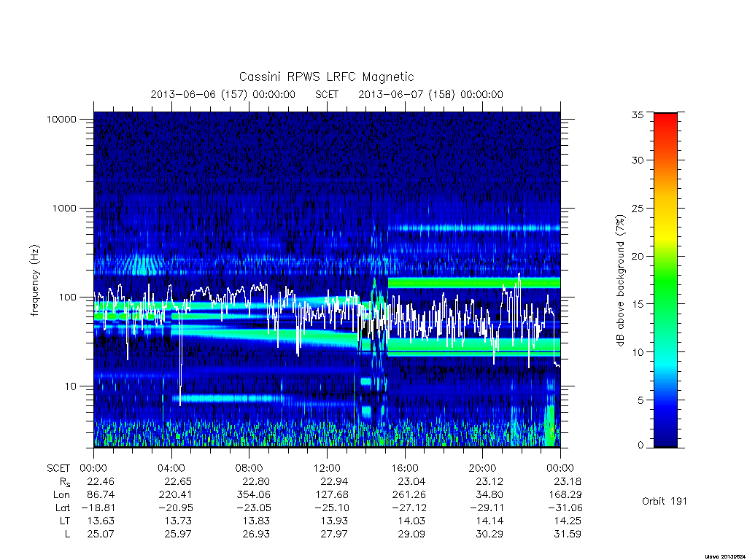Click the Lon row label
The image size is (747, 560).
(61, 495)
